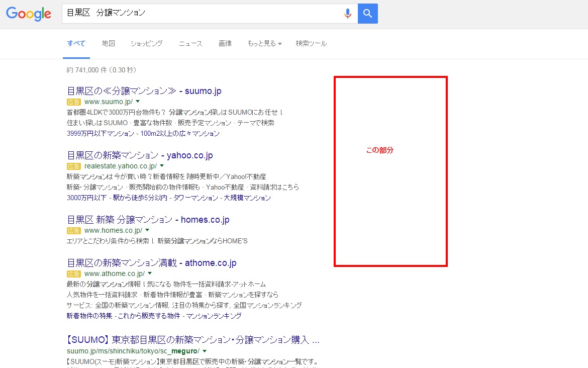Open 検索ツール options
This screenshot has height=368, width=588.
[311, 44]
